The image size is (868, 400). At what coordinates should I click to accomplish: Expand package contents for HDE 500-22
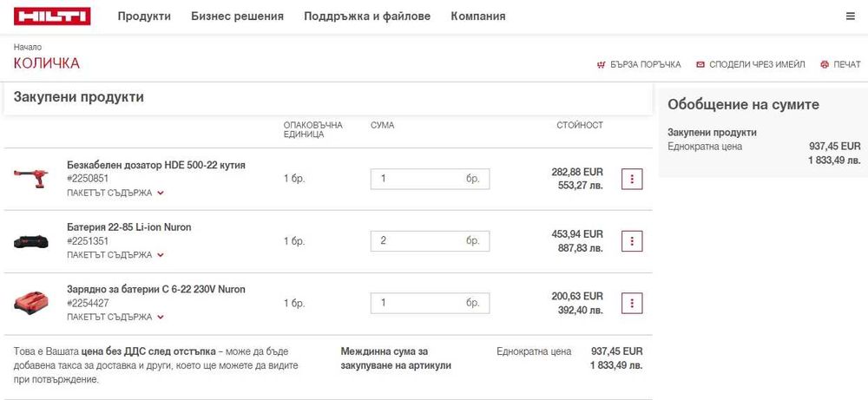click(x=115, y=193)
